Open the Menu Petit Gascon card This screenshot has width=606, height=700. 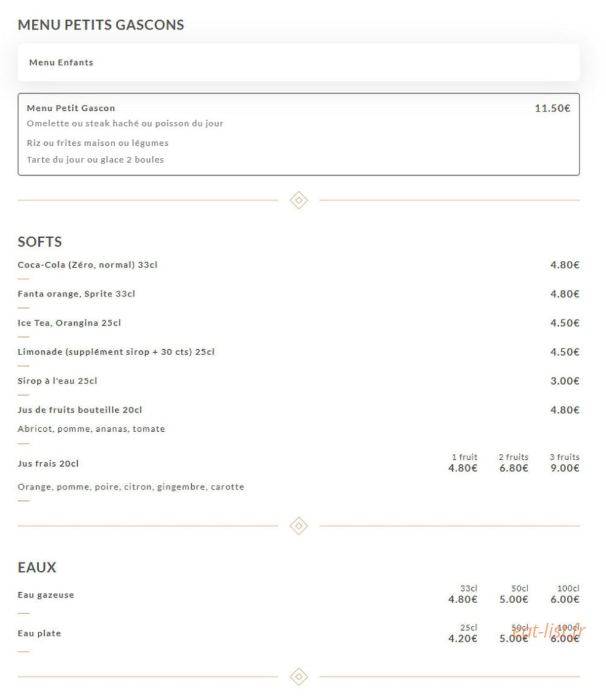pyautogui.click(x=298, y=134)
